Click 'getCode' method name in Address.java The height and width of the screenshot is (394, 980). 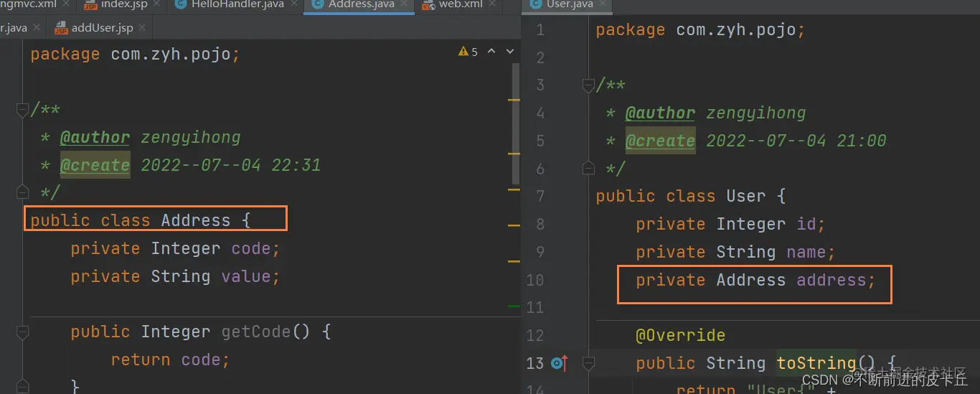(x=255, y=332)
